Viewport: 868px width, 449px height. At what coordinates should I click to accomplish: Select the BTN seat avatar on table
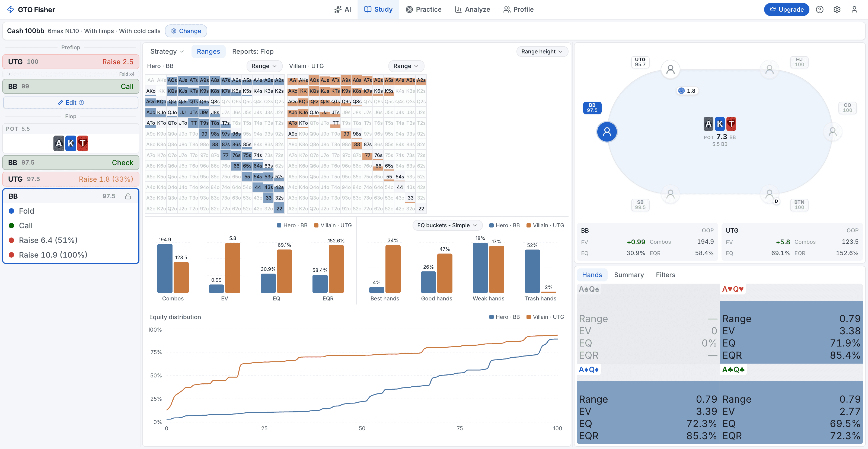[769, 194]
